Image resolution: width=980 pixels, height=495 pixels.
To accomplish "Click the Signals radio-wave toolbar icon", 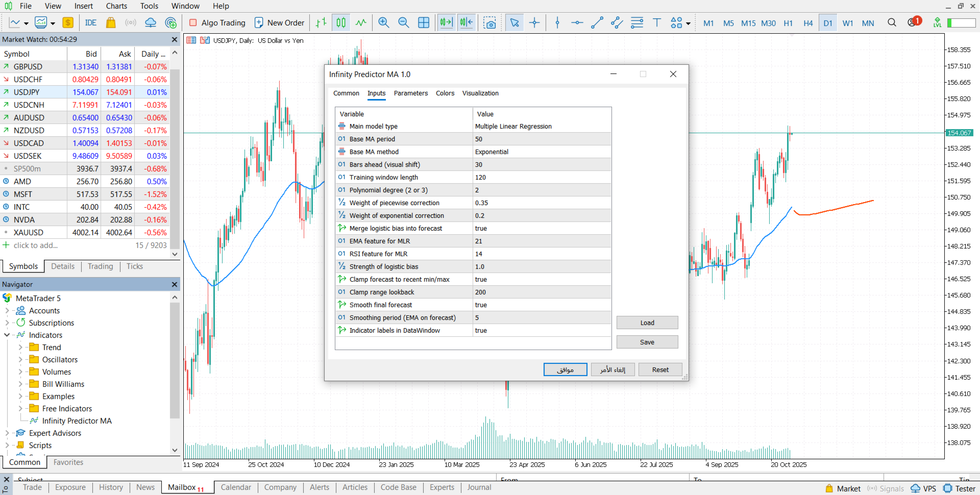I will (131, 23).
